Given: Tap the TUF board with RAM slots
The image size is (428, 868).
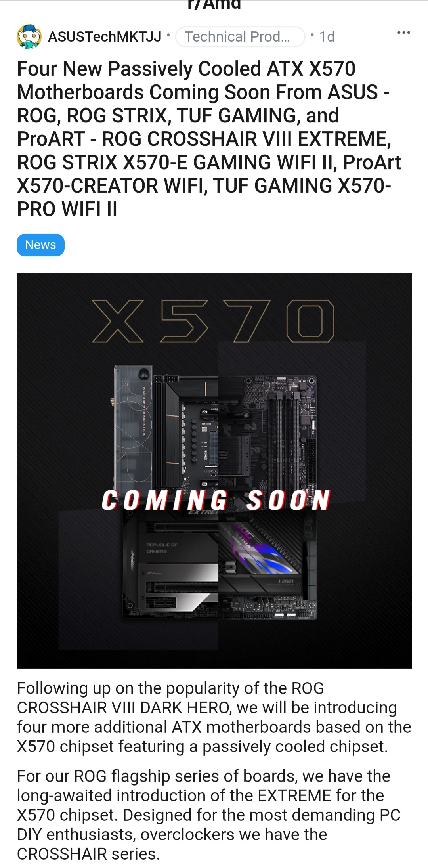Looking at the screenshot, I should point(267,432).
